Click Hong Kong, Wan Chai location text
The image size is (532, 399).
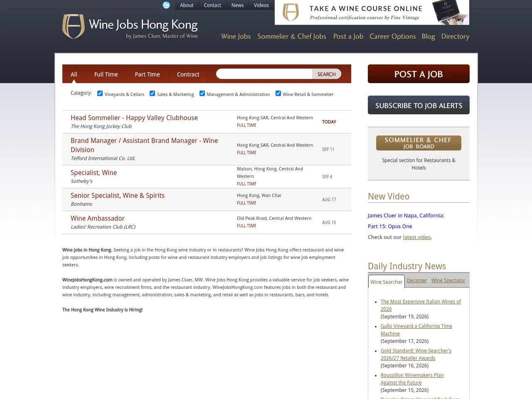pyautogui.click(x=259, y=195)
